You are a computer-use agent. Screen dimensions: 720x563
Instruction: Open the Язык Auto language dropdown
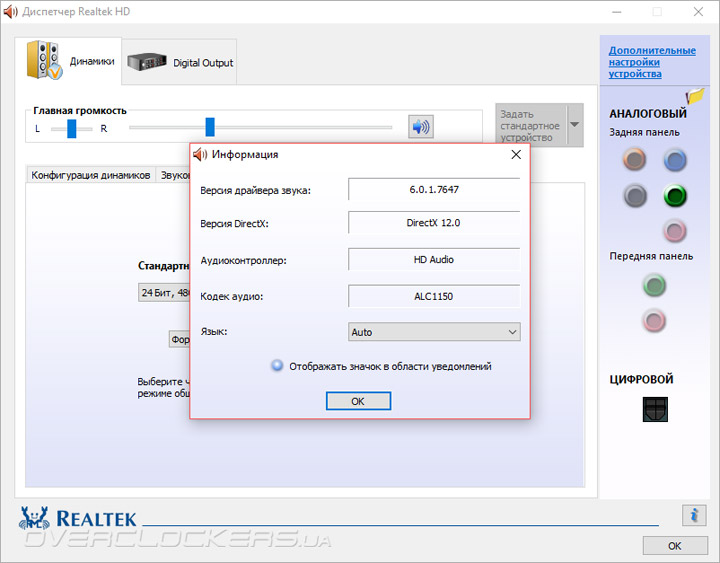tap(434, 332)
